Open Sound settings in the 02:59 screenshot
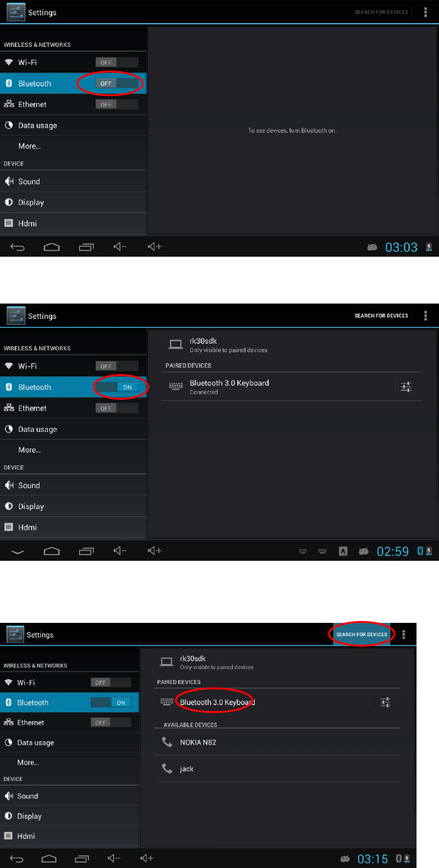Screen dimensions: 439x868 click(73, 485)
